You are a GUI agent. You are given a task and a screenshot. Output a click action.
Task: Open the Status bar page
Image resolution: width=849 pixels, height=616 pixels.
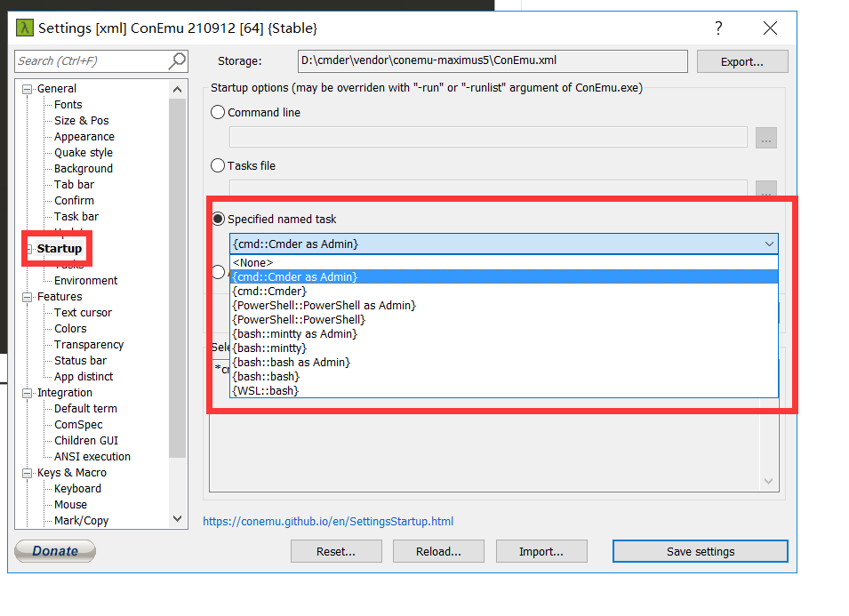click(x=81, y=361)
